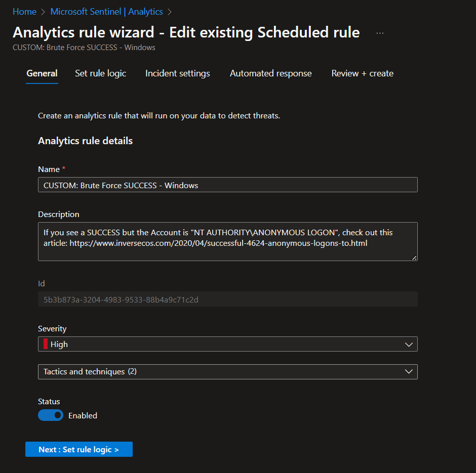Switch to Set rule logic tab
The width and height of the screenshot is (476, 473).
tap(100, 73)
